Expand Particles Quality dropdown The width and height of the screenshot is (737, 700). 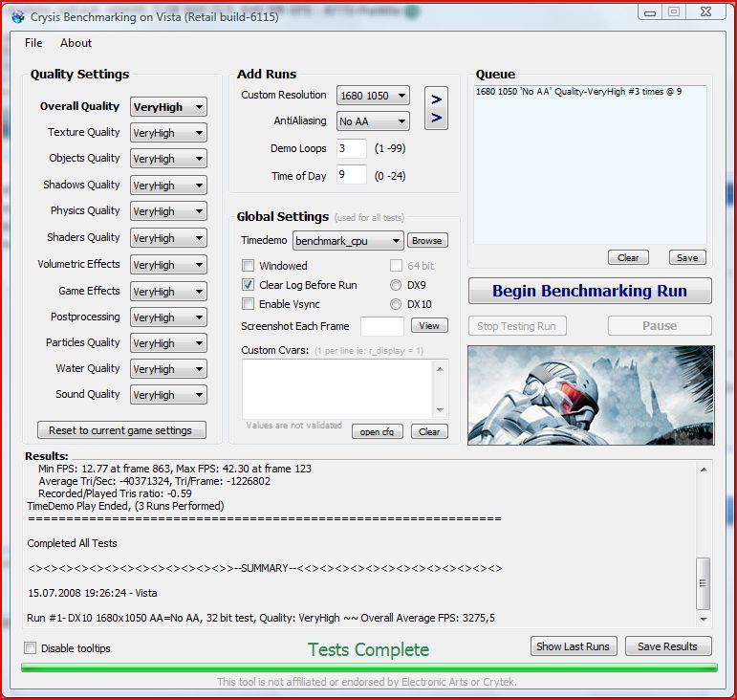(x=168, y=343)
